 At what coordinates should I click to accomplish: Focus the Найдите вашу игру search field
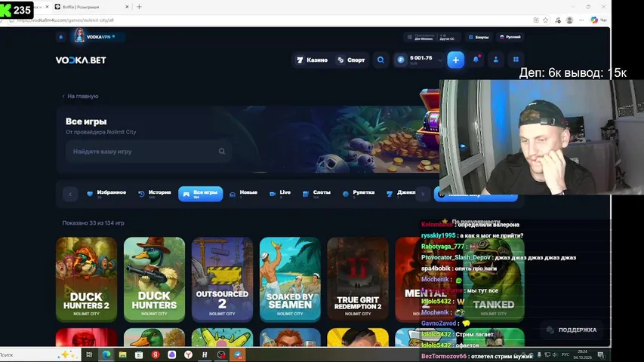(148, 152)
